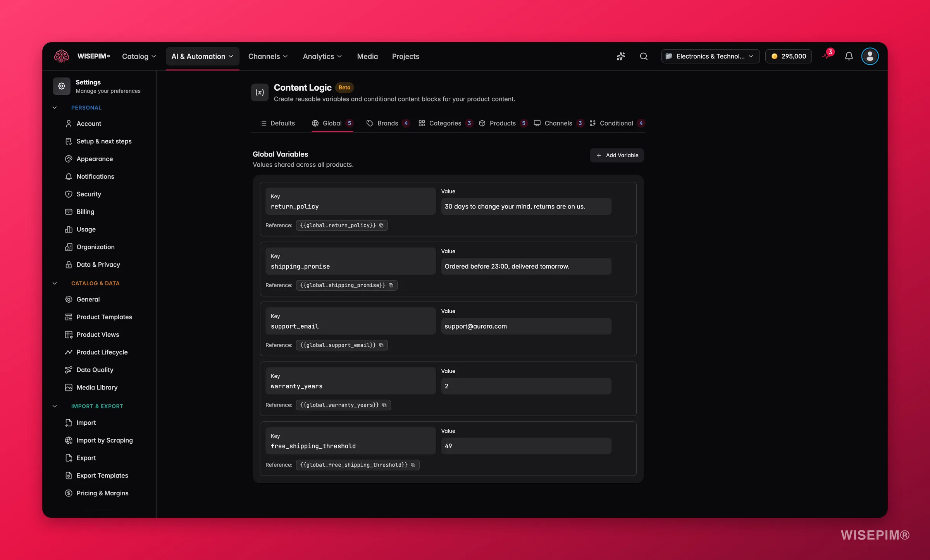Copy the global.shipping_promise reference
Viewport: 930px width, 560px height.
(x=391, y=285)
